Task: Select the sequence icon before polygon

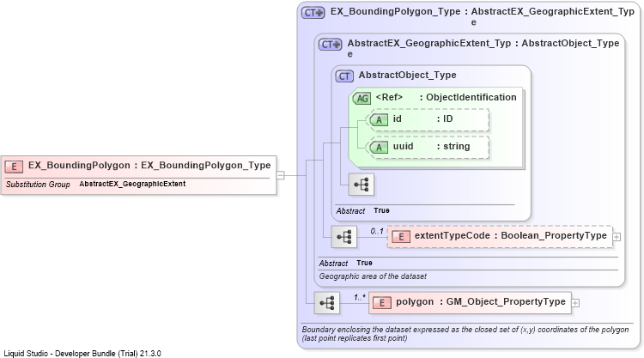Action: (x=327, y=303)
